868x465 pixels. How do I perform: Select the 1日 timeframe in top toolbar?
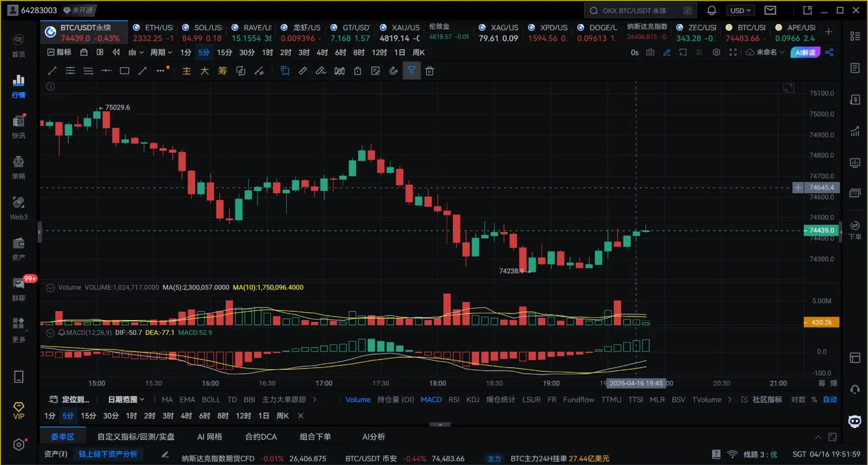coord(400,52)
